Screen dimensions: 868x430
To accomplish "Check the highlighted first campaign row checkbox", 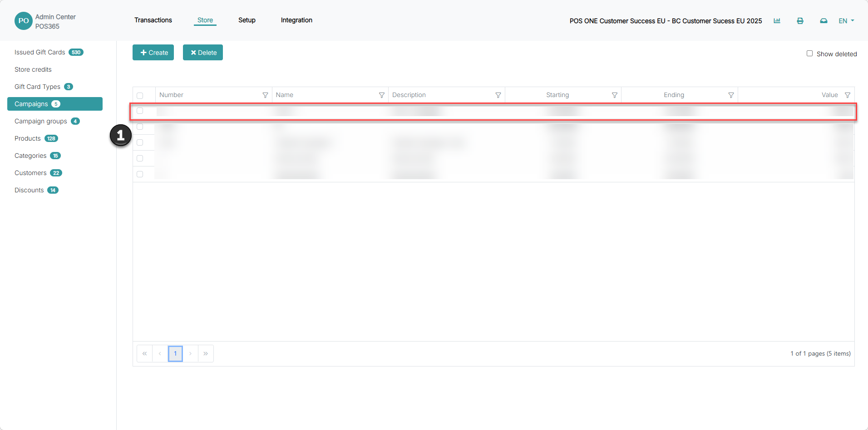I will (140, 111).
